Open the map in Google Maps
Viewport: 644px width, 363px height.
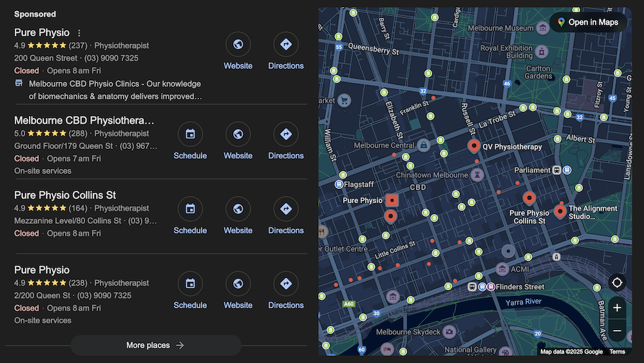coord(588,22)
